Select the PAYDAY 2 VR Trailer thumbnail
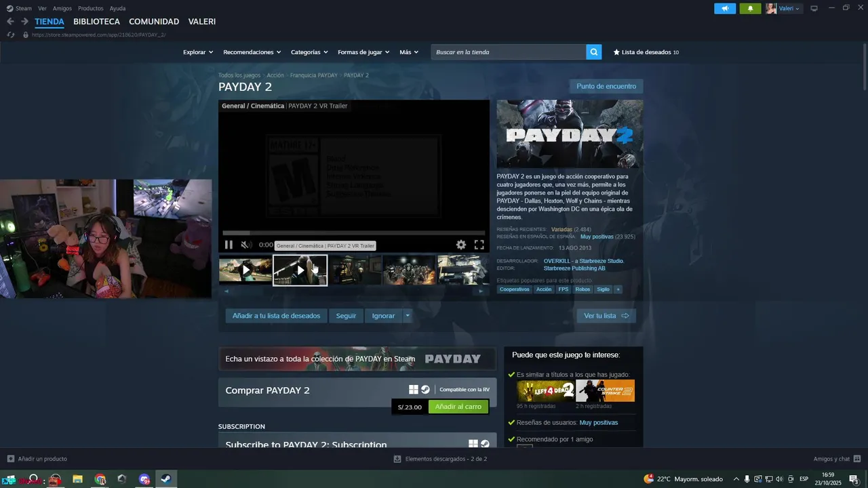 (300, 270)
